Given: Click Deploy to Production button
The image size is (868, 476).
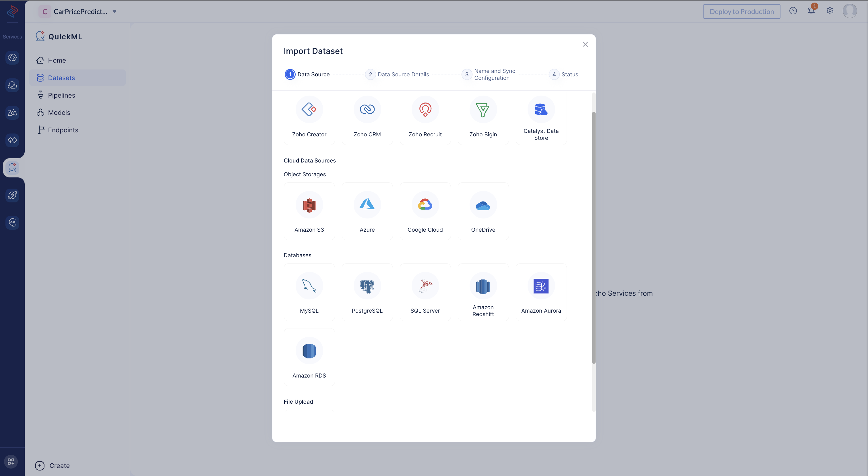Looking at the screenshot, I should (x=741, y=11).
